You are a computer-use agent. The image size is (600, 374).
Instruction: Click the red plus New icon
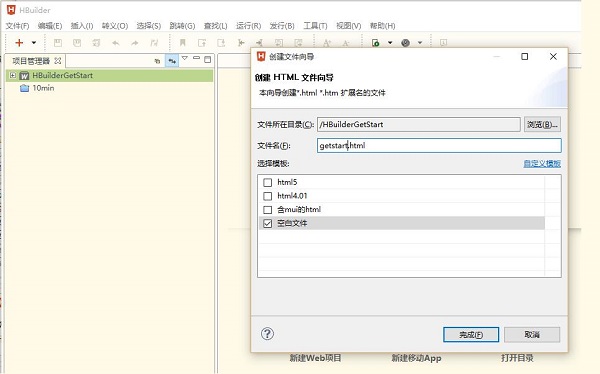[19, 42]
